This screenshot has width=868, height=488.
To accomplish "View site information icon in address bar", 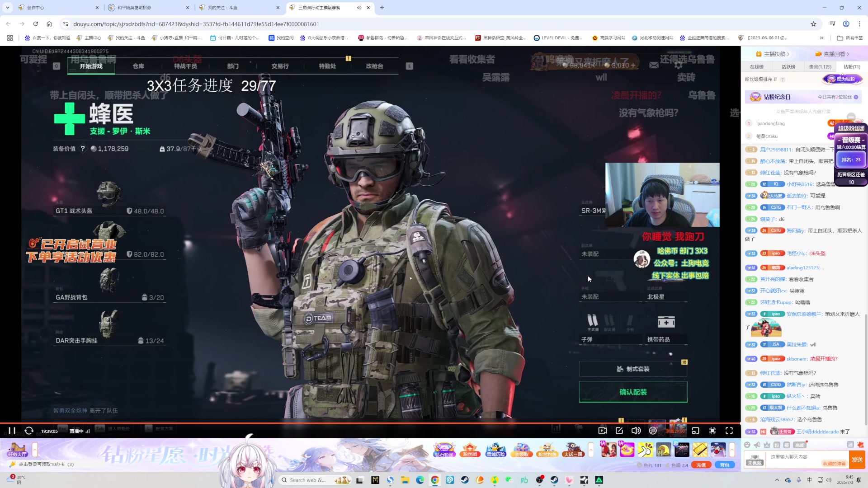I will point(65,24).
